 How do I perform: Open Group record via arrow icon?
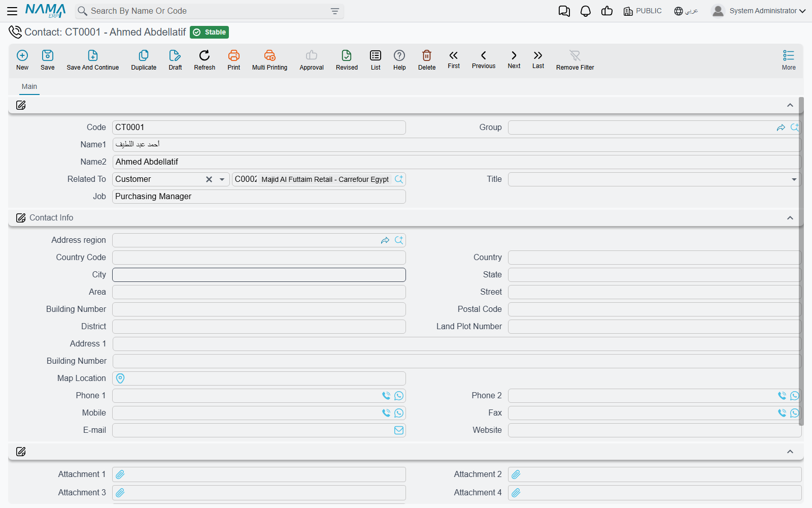tap(781, 128)
